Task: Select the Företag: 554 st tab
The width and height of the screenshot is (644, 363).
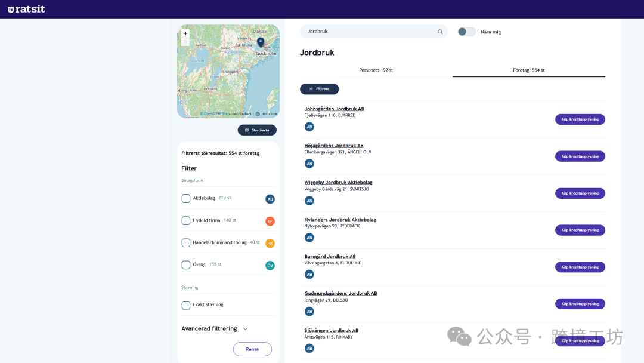Action: [528, 70]
